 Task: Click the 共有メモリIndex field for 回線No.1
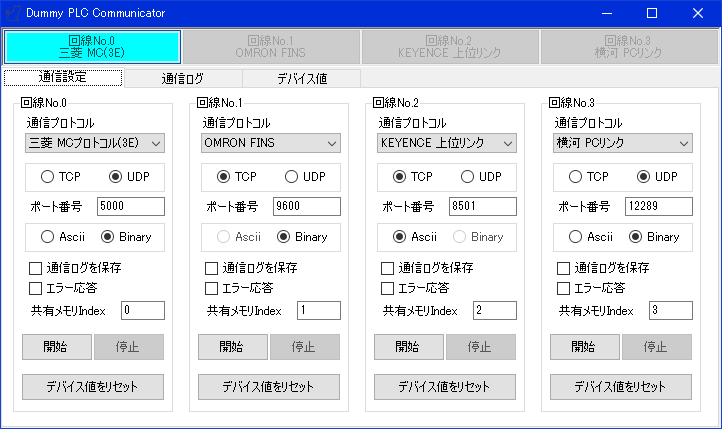[x=319, y=311]
